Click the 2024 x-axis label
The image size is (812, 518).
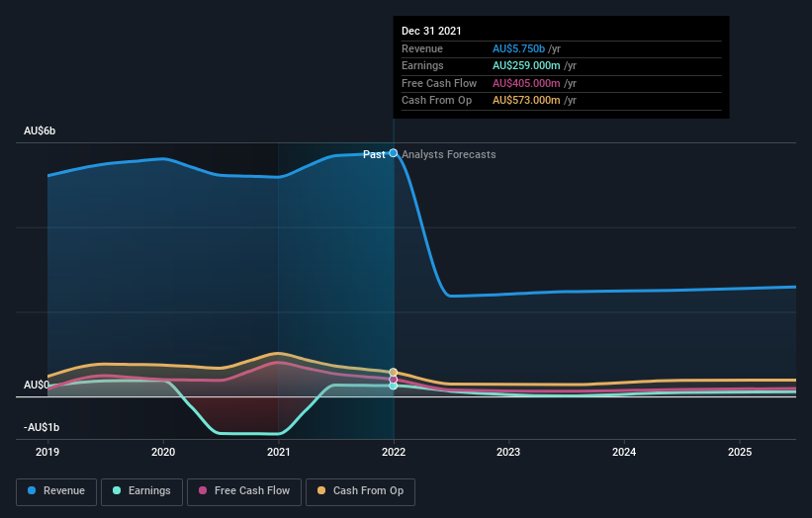(x=624, y=452)
